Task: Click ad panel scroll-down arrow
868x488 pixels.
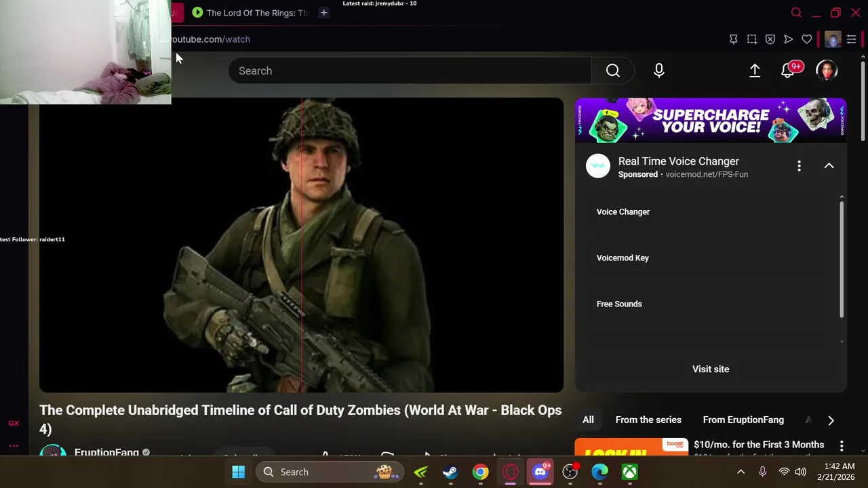Action: coord(842,342)
